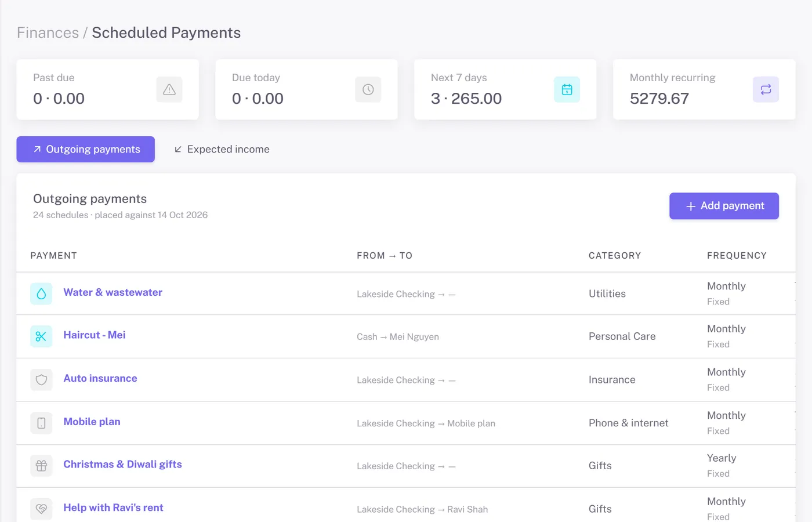
Task: Click the shield icon for Auto insurance
Action: pos(41,380)
